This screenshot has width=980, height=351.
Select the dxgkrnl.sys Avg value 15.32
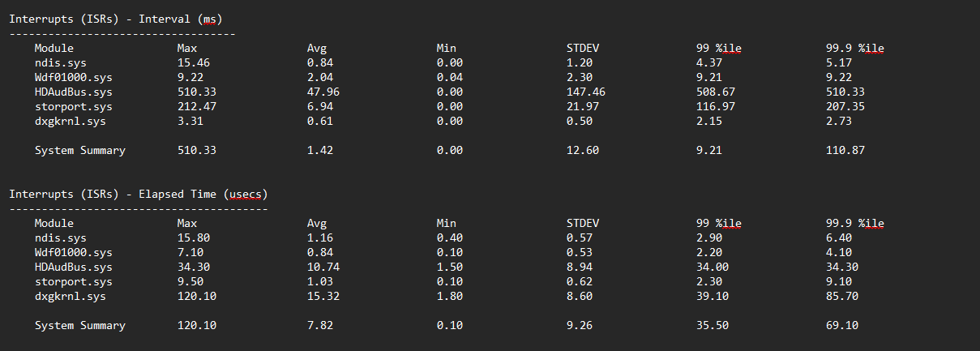(x=323, y=296)
